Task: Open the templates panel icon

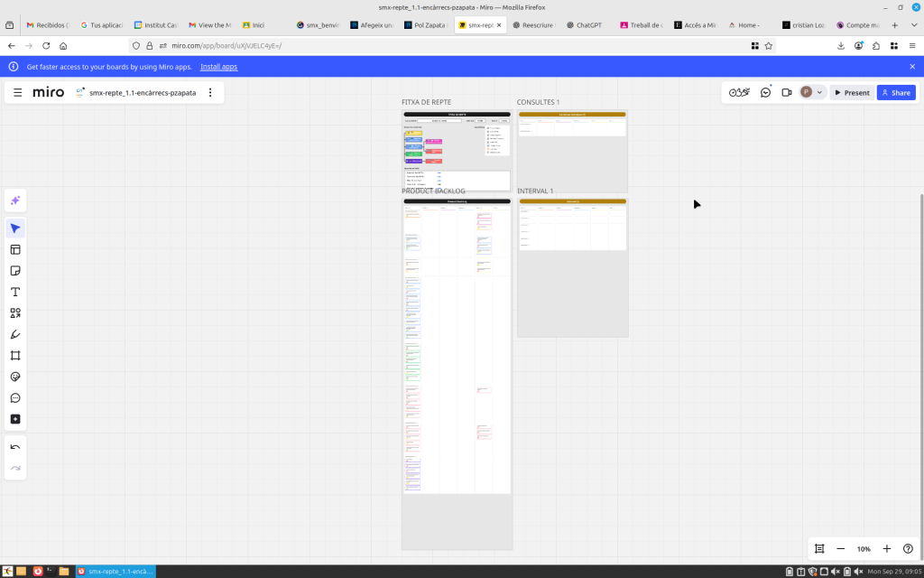Action: click(x=15, y=250)
